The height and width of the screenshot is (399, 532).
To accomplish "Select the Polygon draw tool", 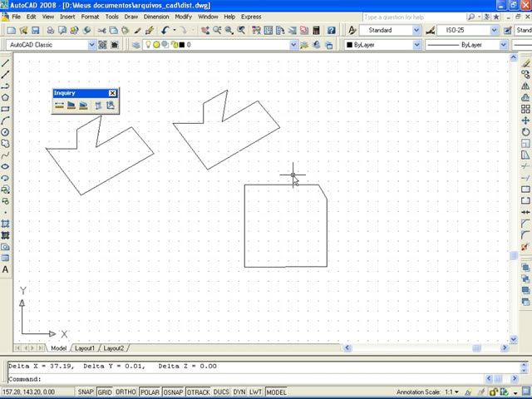I will (x=5, y=97).
